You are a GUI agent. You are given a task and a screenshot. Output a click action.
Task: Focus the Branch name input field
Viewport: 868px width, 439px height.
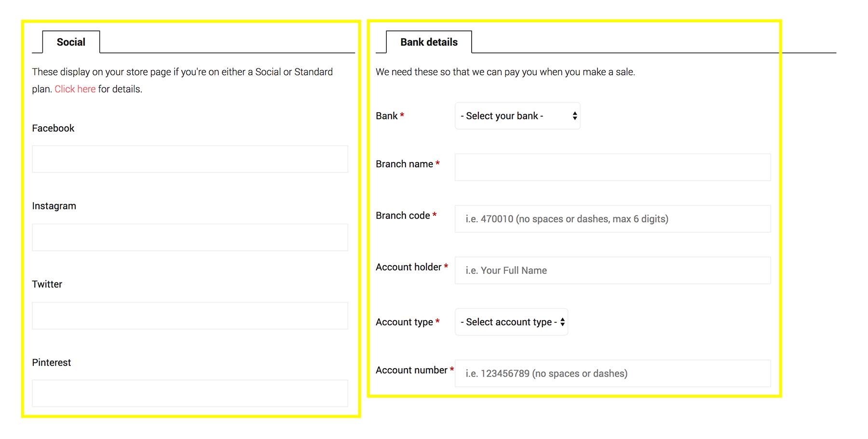point(612,167)
